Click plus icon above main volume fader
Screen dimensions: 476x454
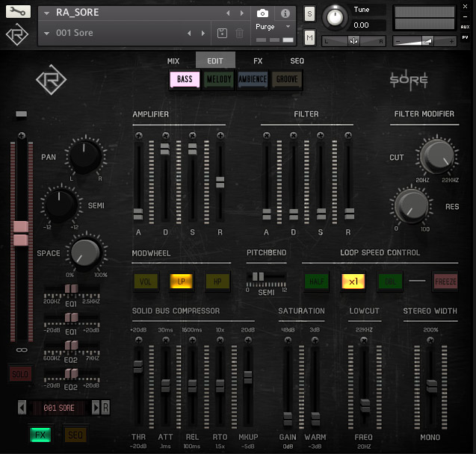tap(22, 135)
